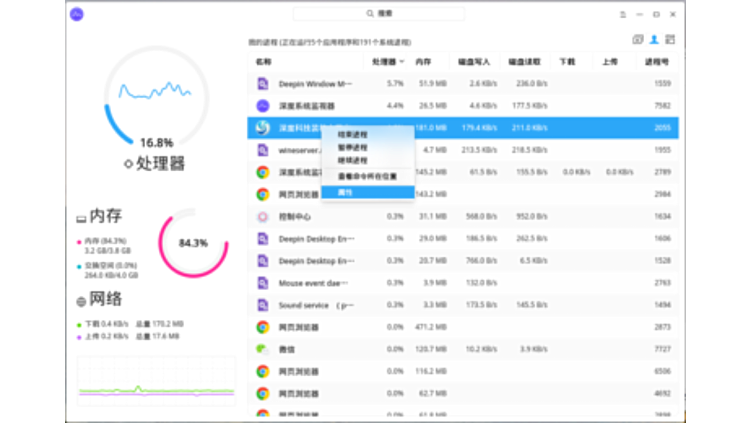Click the 名称 column header
The height and width of the screenshot is (423, 752).
(264, 61)
